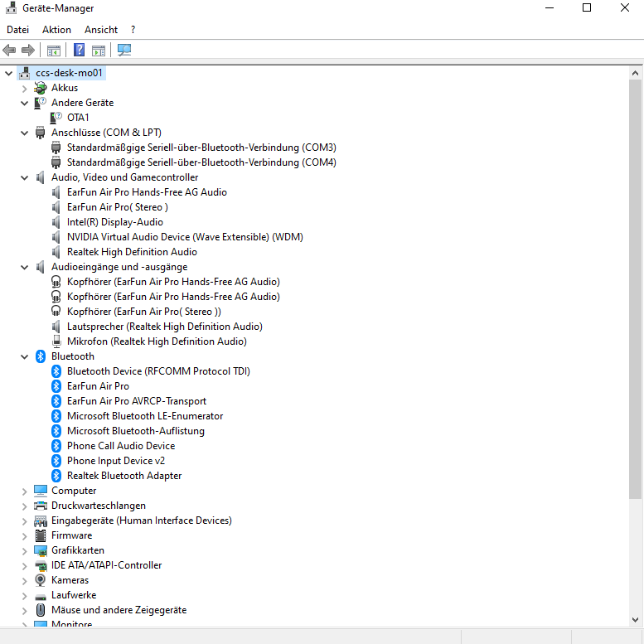The width and height of the screenshot is (644, 644).
Task: Select Bluetooth Device (RFCOMM Protocol TDI)
Action: [x=158, y=371]
